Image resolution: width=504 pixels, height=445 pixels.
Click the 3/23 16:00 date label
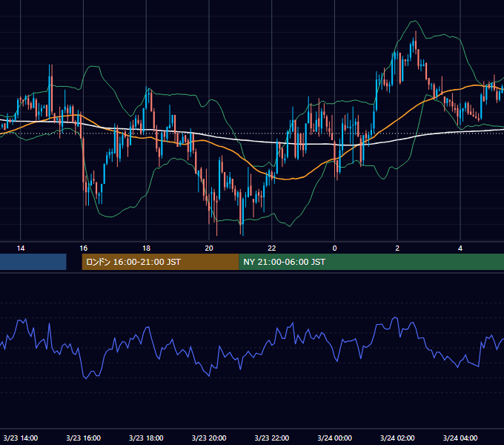point(83,438)
